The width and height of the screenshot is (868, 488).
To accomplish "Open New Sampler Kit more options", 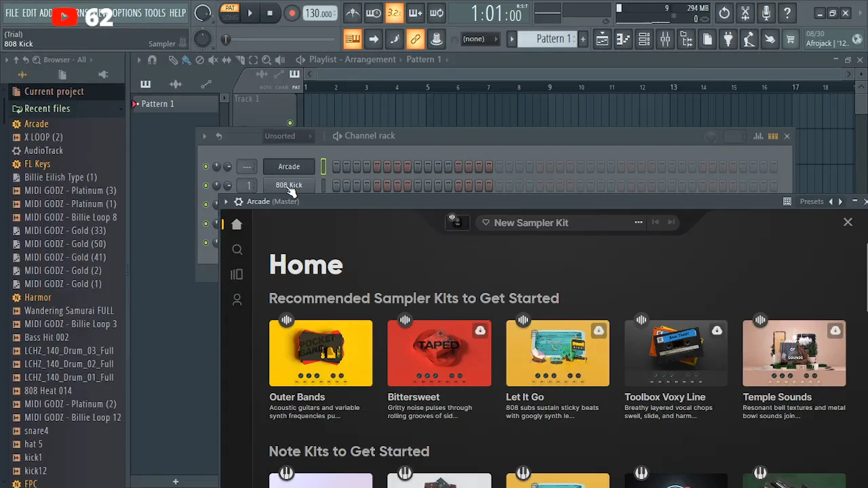I will pos(638,222).
